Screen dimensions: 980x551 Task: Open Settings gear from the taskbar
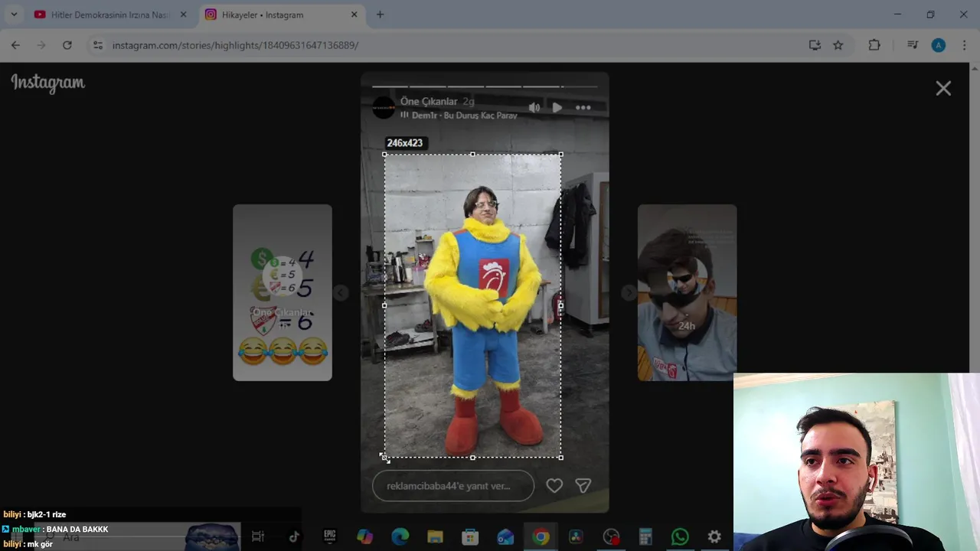714,537
